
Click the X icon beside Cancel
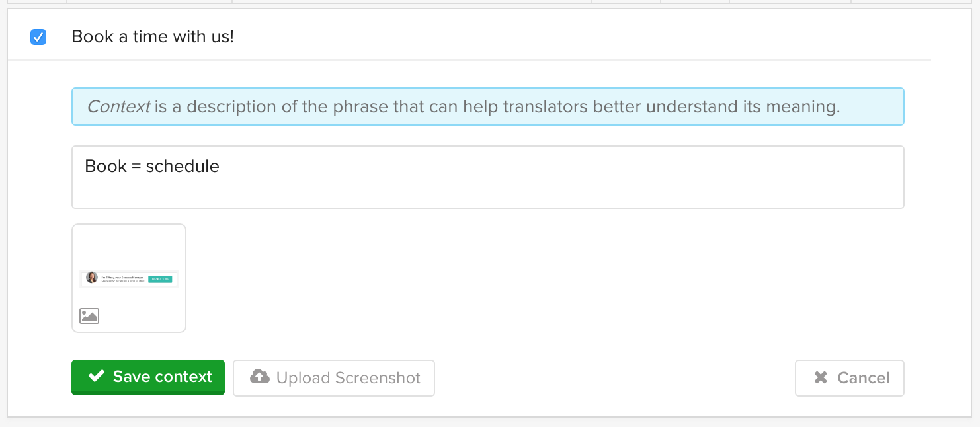821,377
